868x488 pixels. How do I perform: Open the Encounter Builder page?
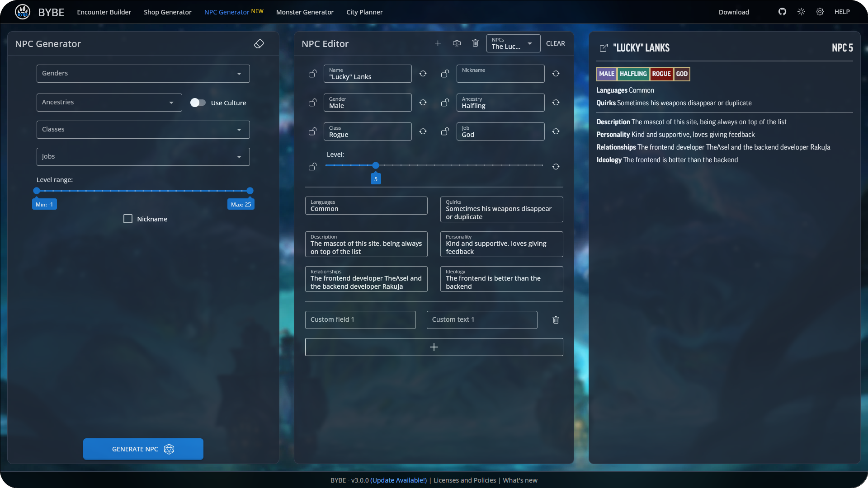tap(104, 12)
